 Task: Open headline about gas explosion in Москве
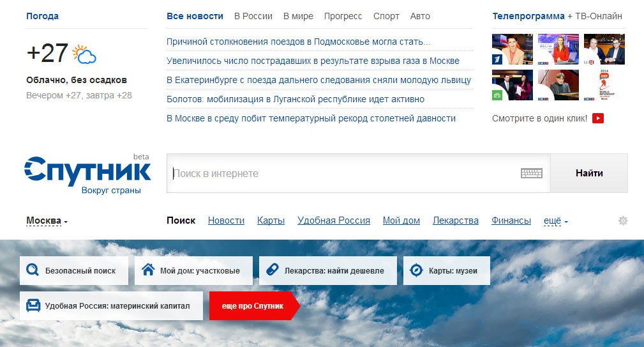click(313, 61)
